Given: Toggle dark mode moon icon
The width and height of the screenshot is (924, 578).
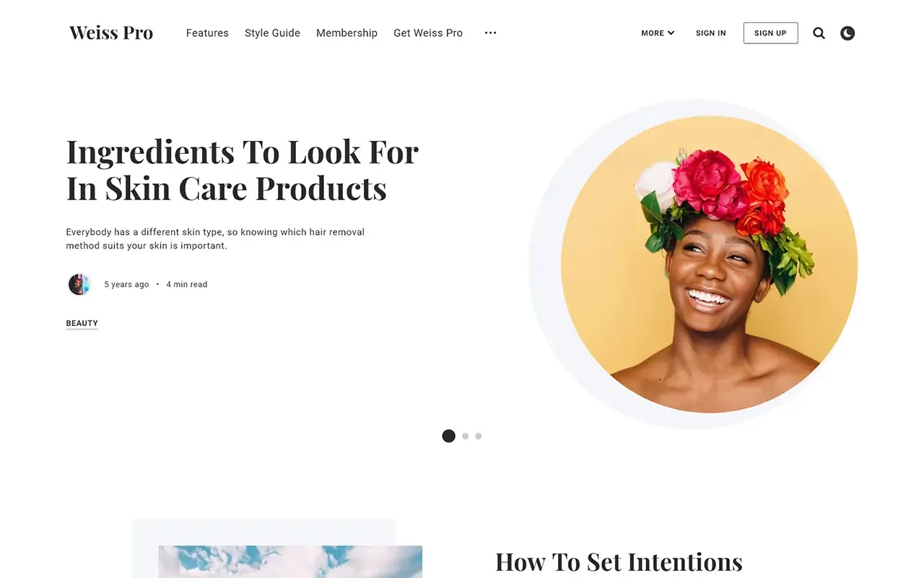Looking at the screenshot, I should tap(847, 33).
